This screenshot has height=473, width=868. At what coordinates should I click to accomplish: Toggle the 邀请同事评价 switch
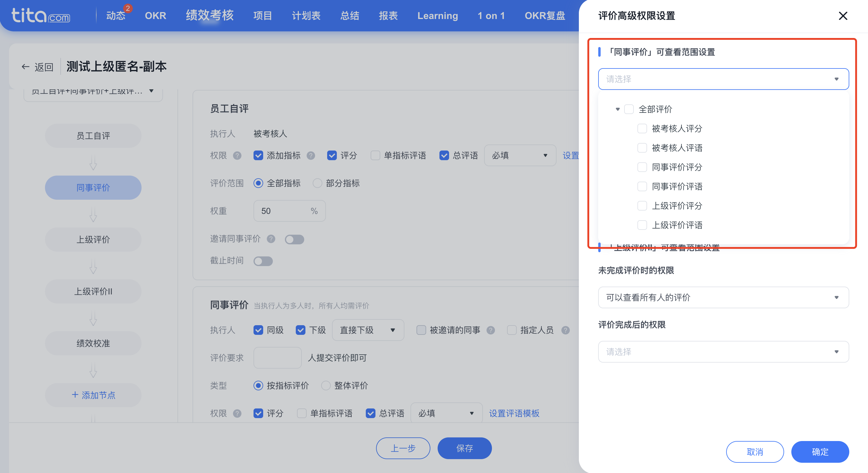tap(294, 239)
